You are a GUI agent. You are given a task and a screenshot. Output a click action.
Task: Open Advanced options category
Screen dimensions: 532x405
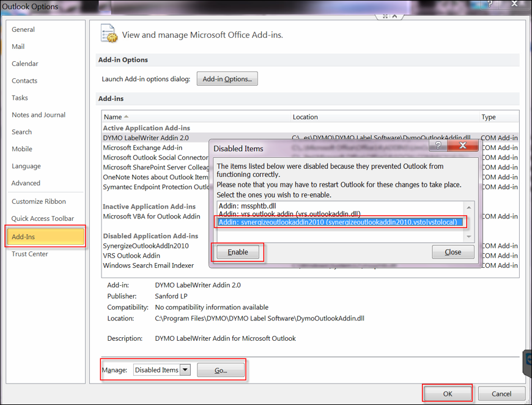(26, 183)
